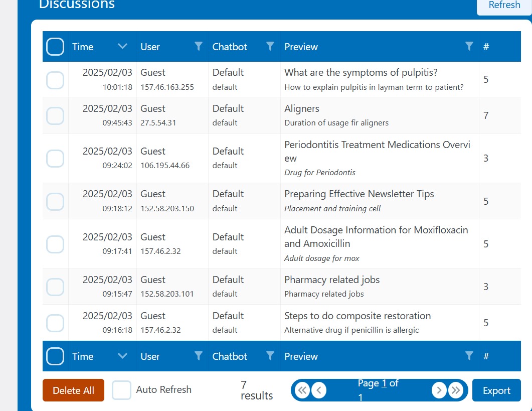The image size is (532, 411).
Task: Select the pulpitis symptoms discussion checkbox
Action: pyautogui.click(x=55, y=80)
